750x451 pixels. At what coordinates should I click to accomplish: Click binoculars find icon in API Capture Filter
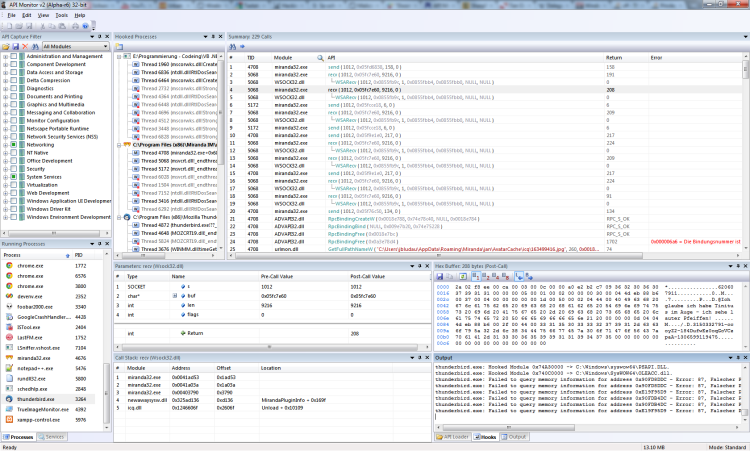tap(35, 46)
